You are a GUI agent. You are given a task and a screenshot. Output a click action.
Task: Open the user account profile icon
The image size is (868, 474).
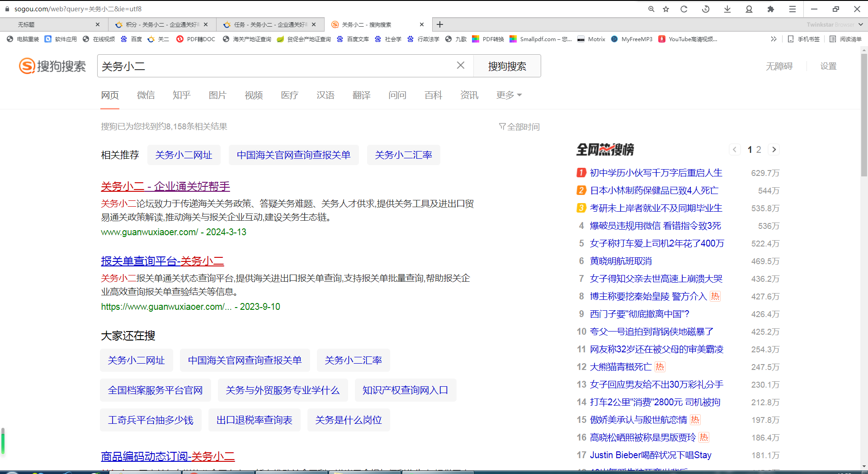749,9
